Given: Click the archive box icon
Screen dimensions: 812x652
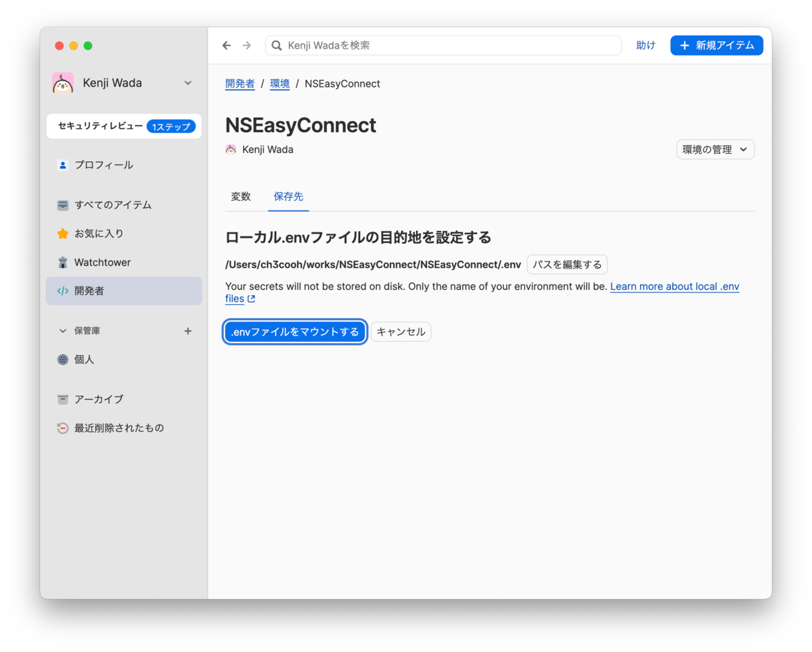Looking at the screenshot, I should point(63,399).
